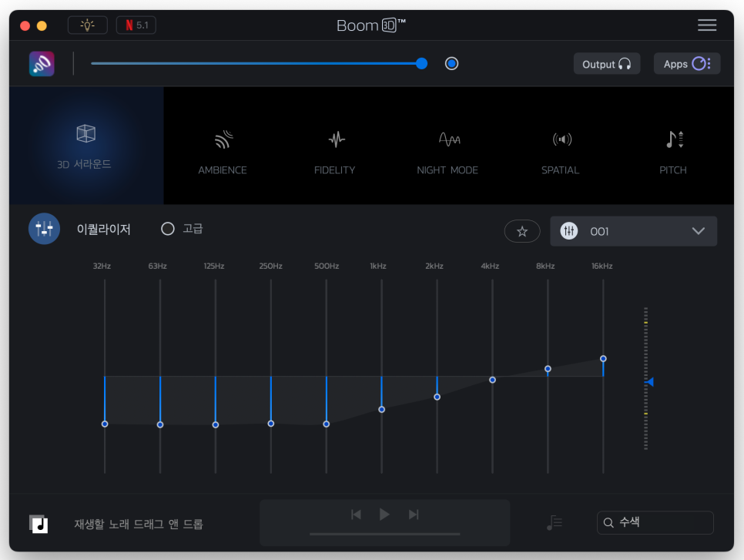Open the hamburger menu

point(706,25)
